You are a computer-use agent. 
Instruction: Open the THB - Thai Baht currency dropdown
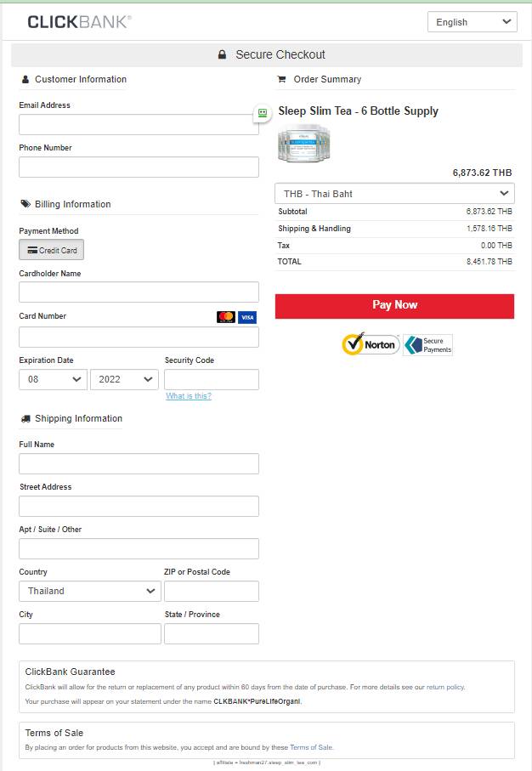[394, 194]
